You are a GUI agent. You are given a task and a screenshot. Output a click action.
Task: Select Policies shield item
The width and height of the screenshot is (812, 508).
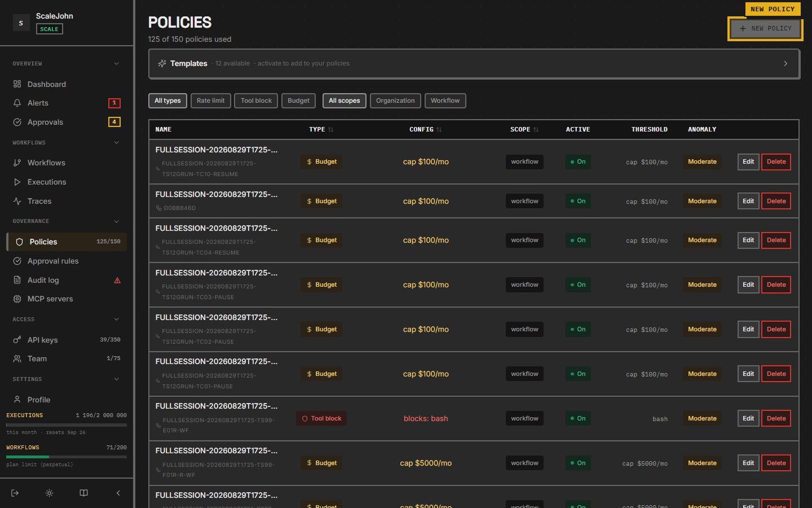click(x=67, y=242)
